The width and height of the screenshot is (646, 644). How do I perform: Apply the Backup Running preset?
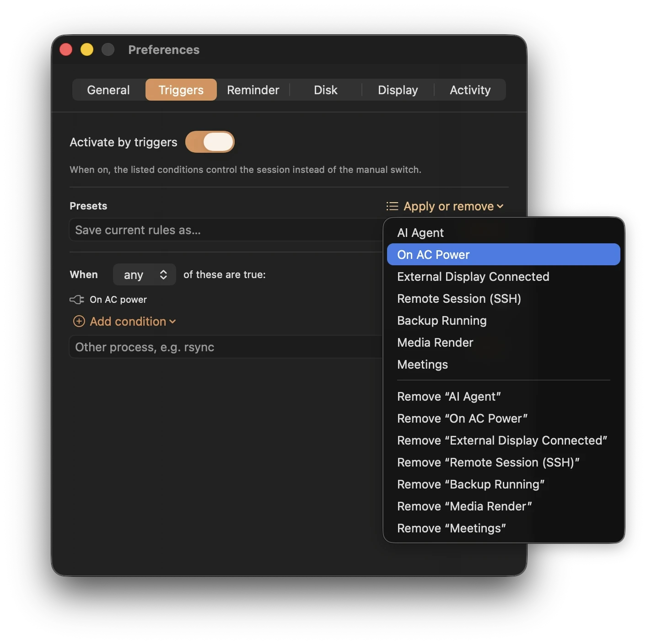(x=504, y=321)
